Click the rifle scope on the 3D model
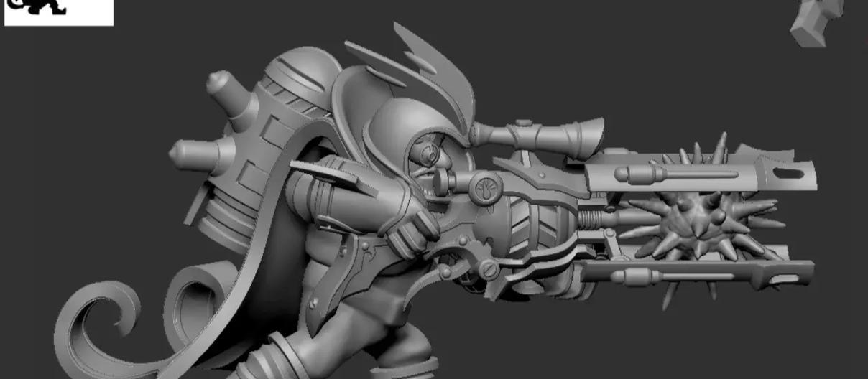Image resolution: width=868 pixels, height=379 pixels. [x=537, y=136]
